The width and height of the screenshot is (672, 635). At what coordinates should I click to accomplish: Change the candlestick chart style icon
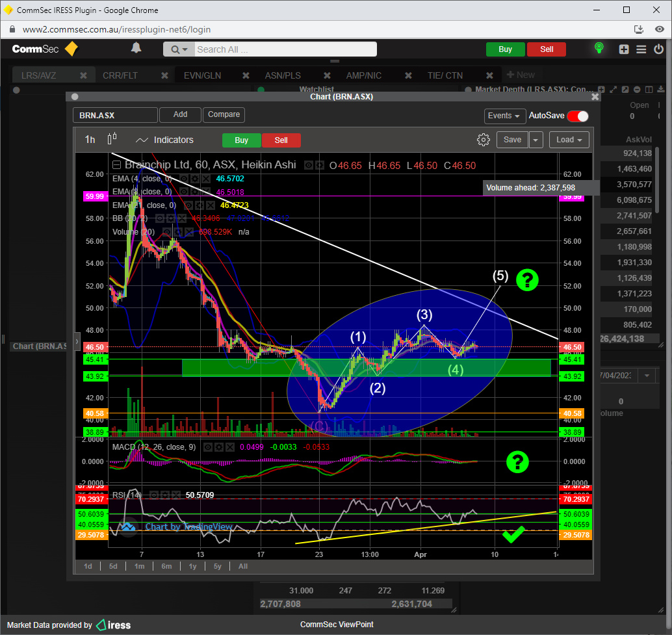[x=112, y=139]
